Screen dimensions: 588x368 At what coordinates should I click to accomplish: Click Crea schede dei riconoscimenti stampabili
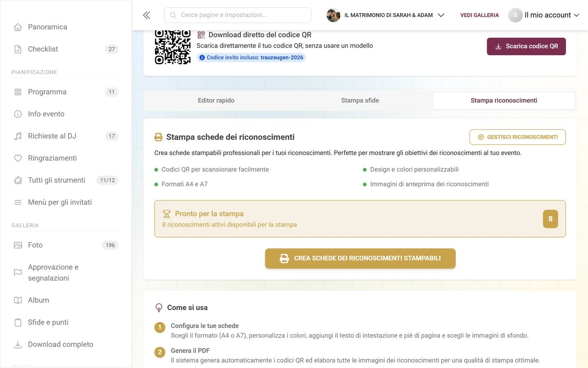click(360, 258)
